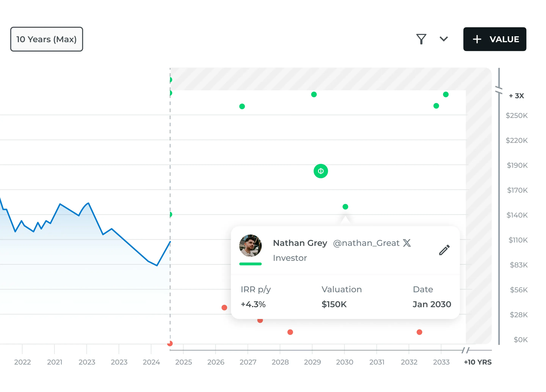Click the red dot below 2026
546x392 pixels.
pos(224,307)
